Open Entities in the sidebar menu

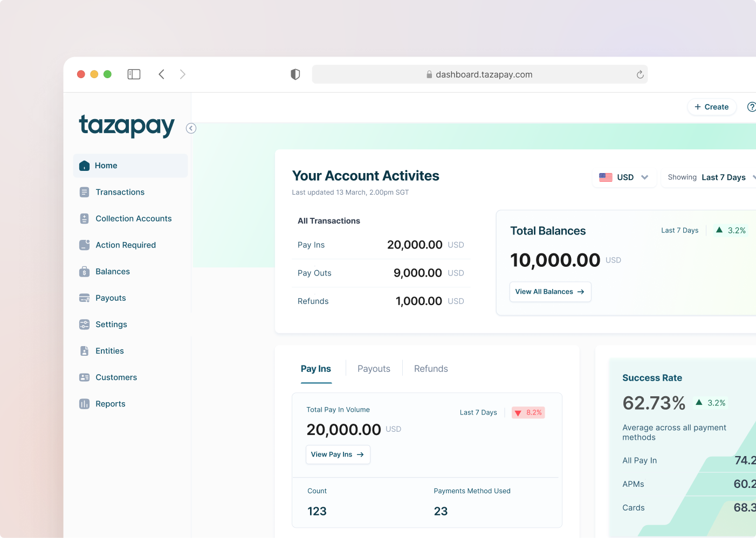[130, 350]
